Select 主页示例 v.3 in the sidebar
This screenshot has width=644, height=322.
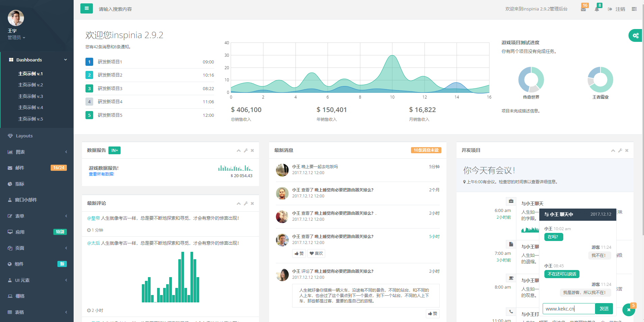pos(31,96)
